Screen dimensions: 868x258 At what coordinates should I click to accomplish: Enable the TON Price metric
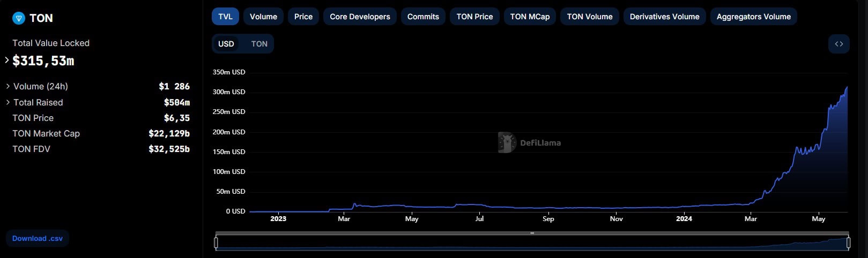click(474, 17)
